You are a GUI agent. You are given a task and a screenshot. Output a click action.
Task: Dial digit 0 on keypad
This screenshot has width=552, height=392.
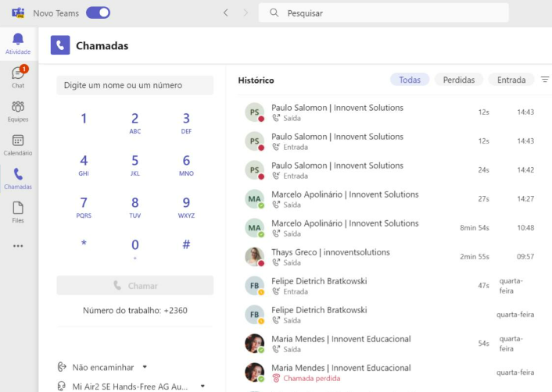135,248
